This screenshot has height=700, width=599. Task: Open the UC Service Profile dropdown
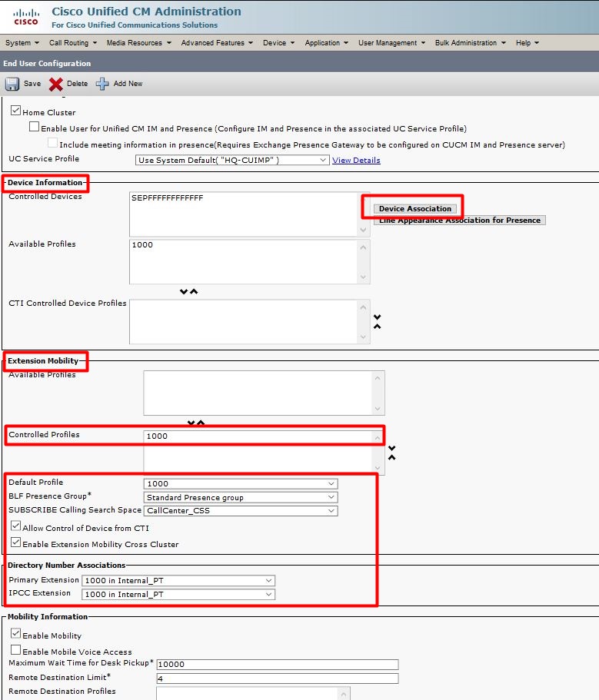232,161
